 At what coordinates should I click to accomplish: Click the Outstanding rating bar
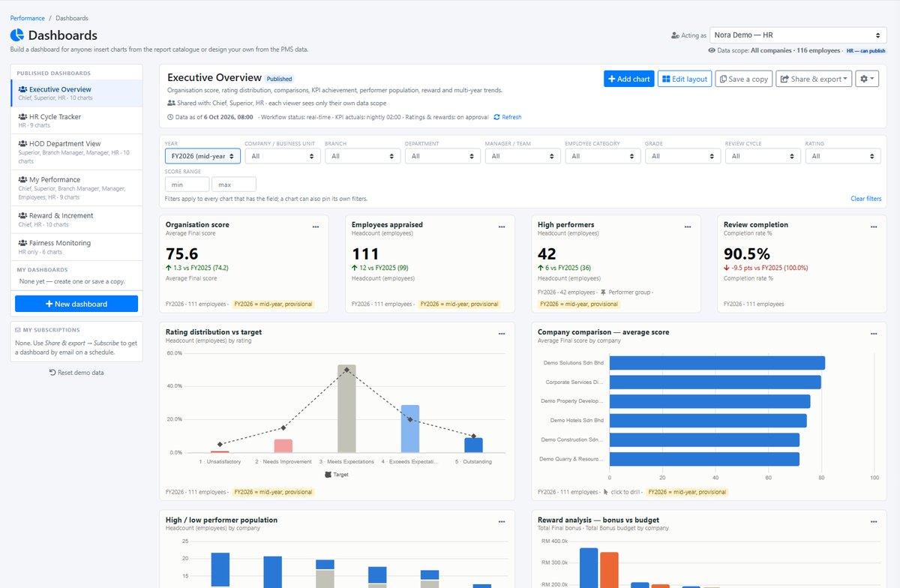(x=473, y=445)
